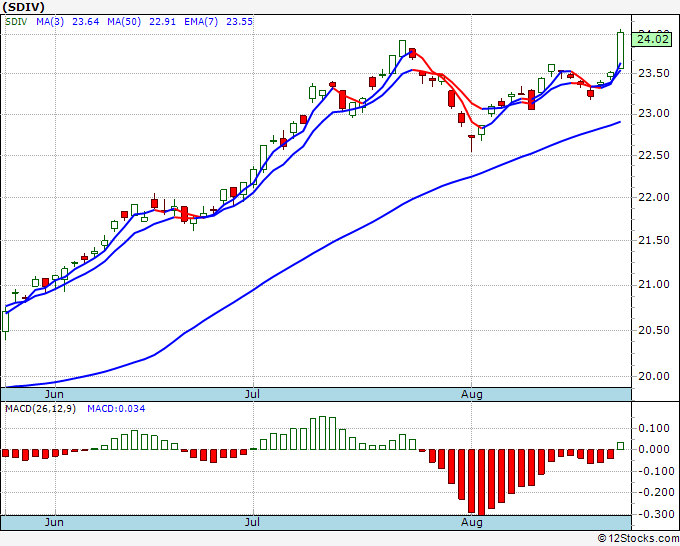Click the current price tag 24.02

click(x=652, y=39)
